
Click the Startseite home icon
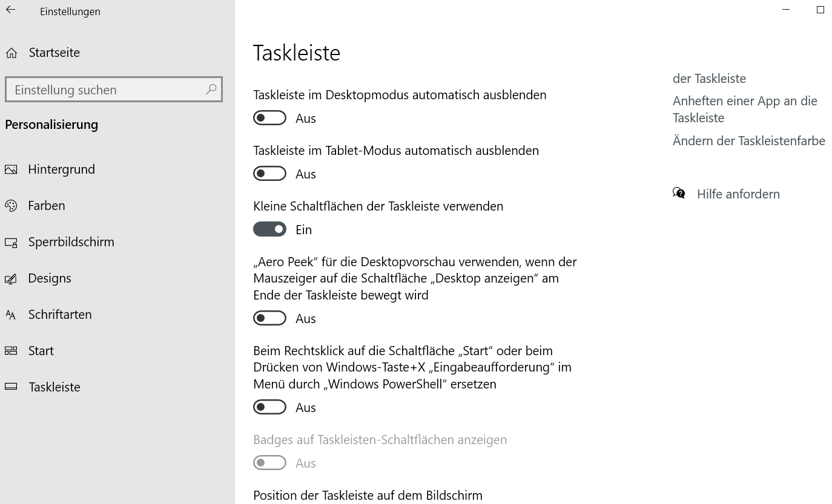12,53
